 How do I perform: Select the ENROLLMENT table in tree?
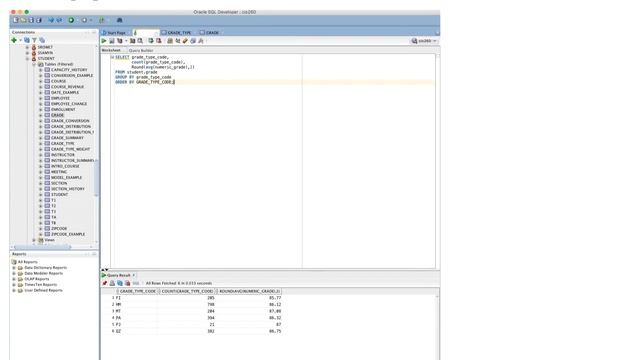pos(63,109)
